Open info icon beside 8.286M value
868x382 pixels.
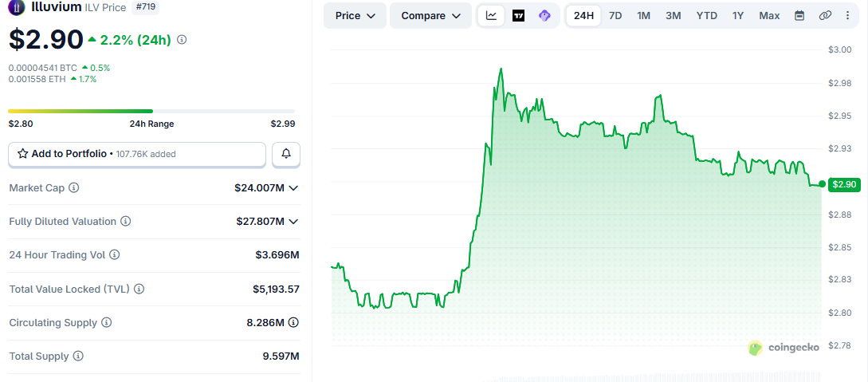pos(294,322)
